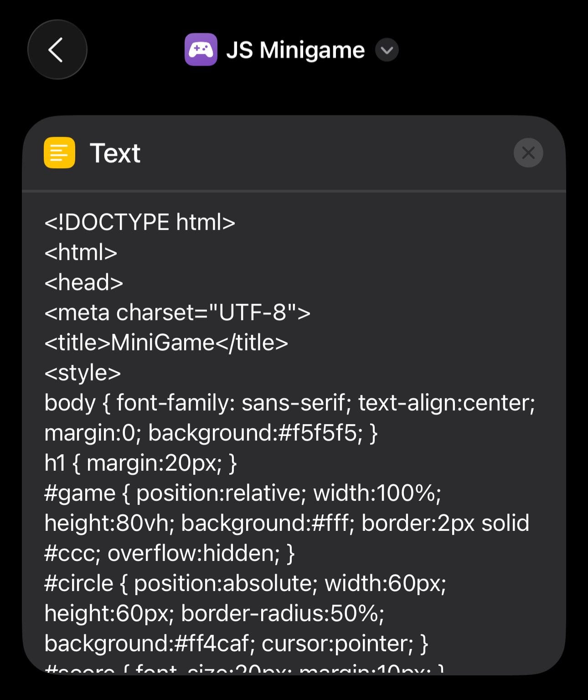The height and width of the screenshot is (700, 588).
Task: Click the body font-family CSS line
Action: [x=289, y=403]
